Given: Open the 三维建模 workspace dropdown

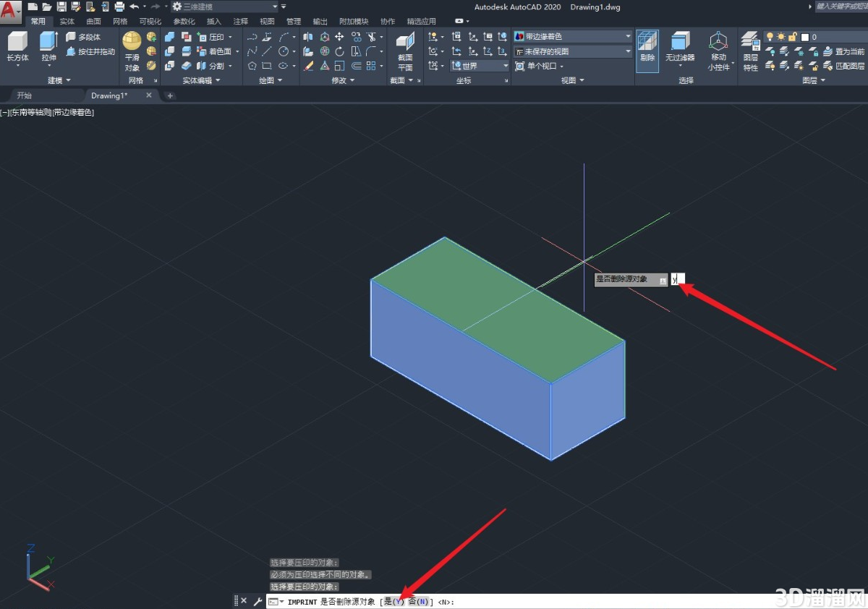Looking at the screenshot, I should coord(224,7).
